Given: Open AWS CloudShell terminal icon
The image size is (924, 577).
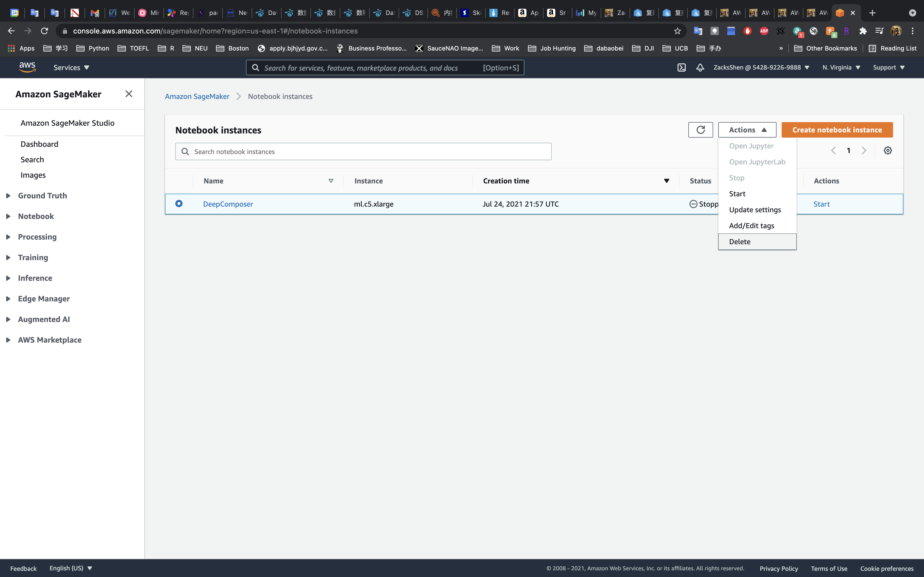Looking at the screenshot, I should 682,67.
